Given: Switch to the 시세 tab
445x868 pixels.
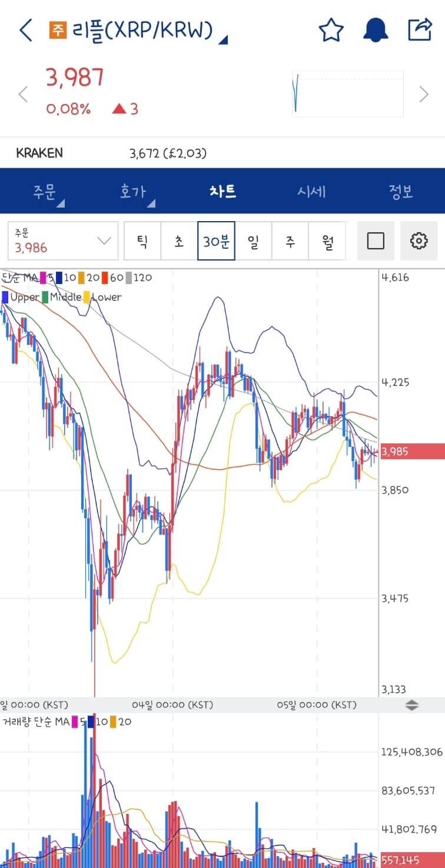Looking at the screenshot, I should 311,191.
